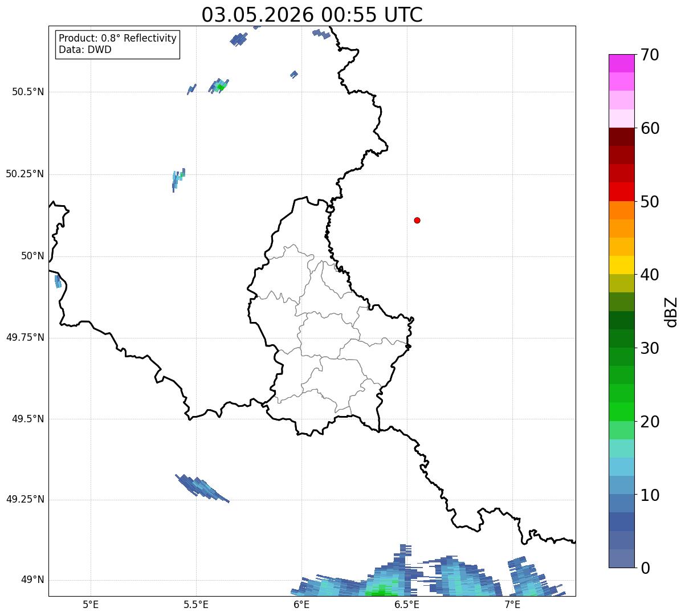The image size is (685, 616).
Task: Click the small echo near 50.25°N
Action: (x=178, y=180)
